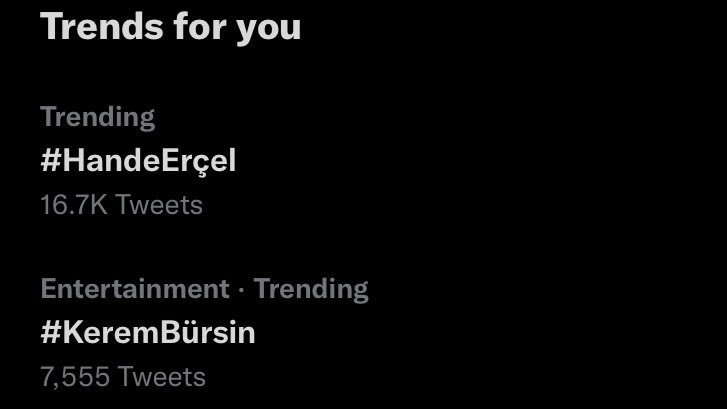Select the 7,555 Tweets count
The image size is (727, 409).
point(123,377)
